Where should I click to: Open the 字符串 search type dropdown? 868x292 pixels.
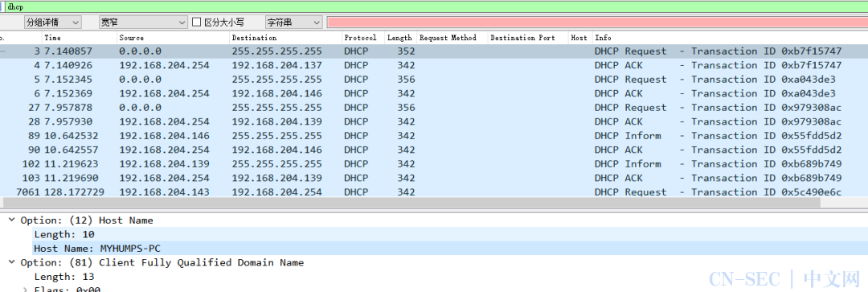click(x=293, y=23)
